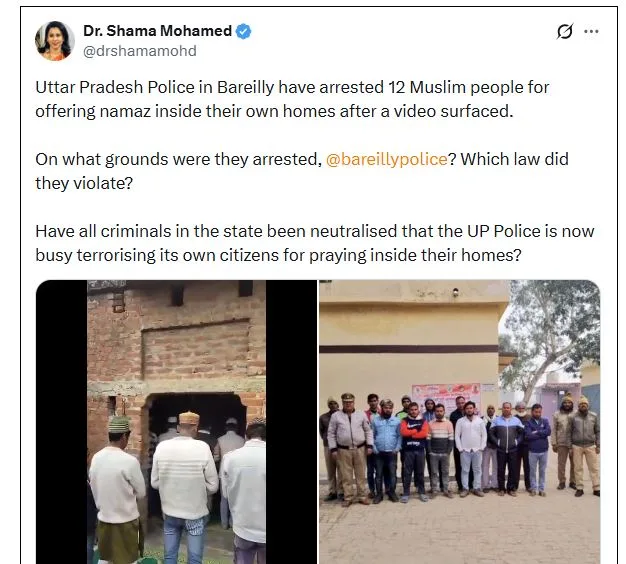Open Dr. Shama Mohamed's profile avatar
The width and height of the screenshot is (626, 564).
click(x=55, y=41)
